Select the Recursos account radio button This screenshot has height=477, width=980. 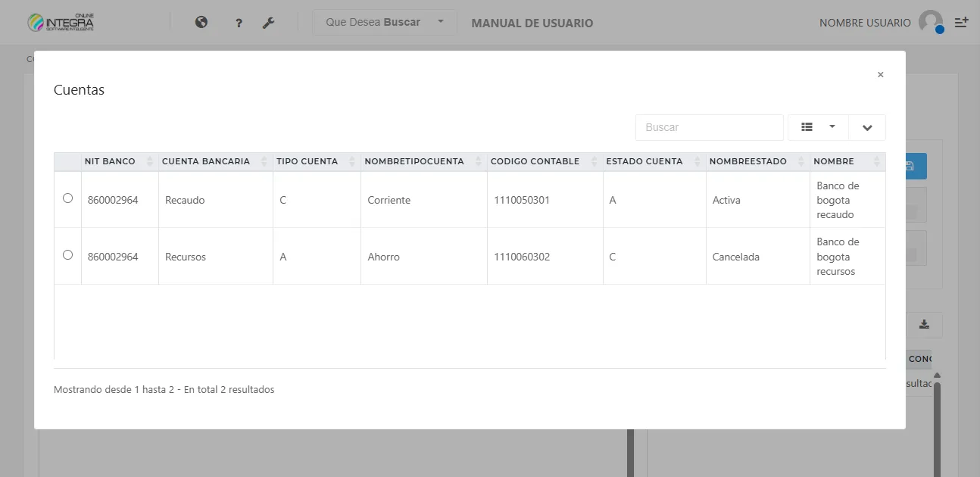[67, 255]
